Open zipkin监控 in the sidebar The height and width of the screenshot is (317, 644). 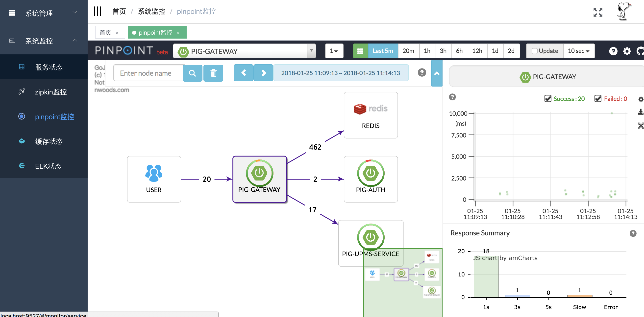[51, 92]
